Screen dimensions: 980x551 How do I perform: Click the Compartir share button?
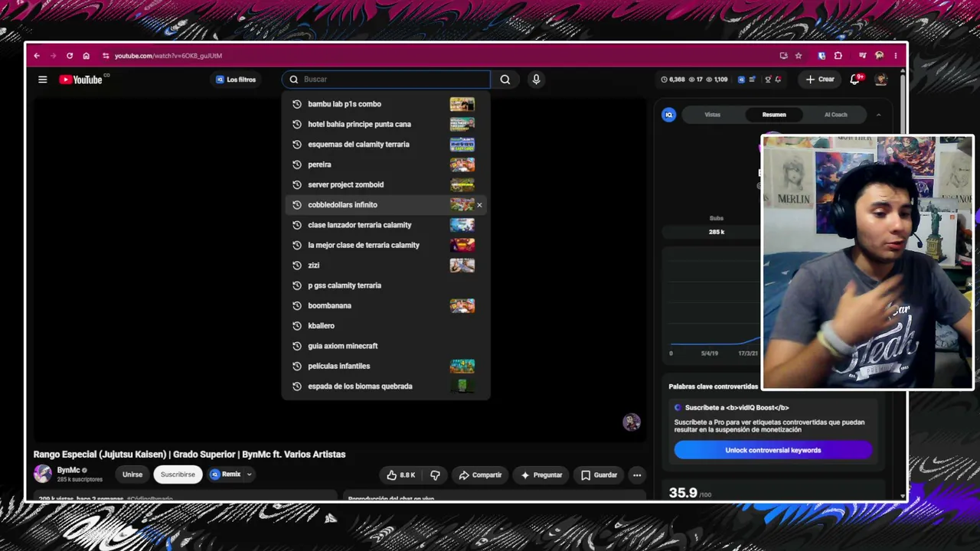pos(480,475)
